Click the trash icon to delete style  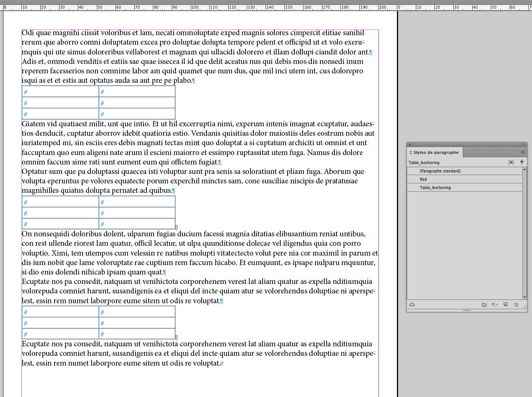516,305
